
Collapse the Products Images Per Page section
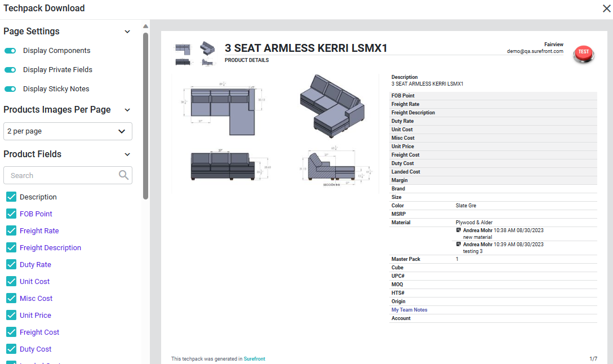point(127,110)
